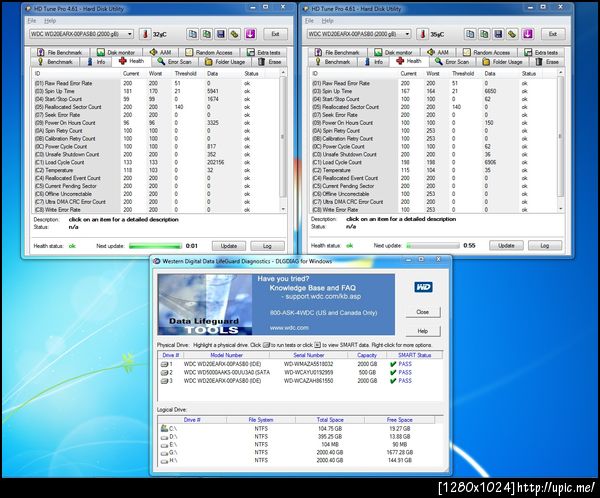The height and width of the screenshot is (498, 600).
Task: Switch to Error Scan tab in left HD Tune
Action: click(x=174, y=62)
